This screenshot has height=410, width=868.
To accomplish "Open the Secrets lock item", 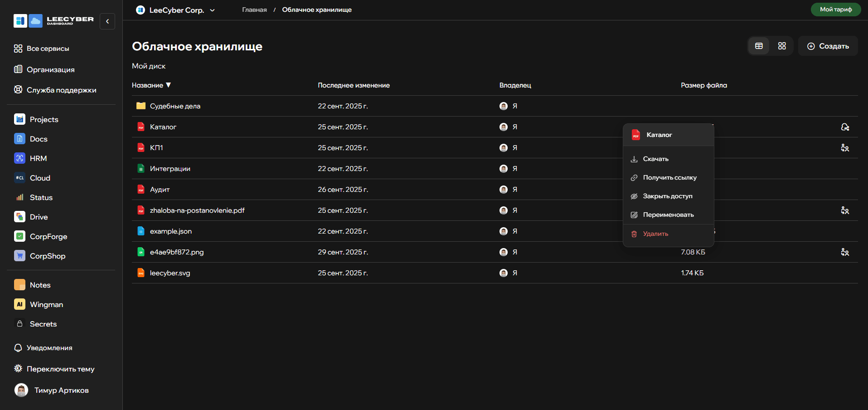I will pyautogui.click(x=19, y=324).
